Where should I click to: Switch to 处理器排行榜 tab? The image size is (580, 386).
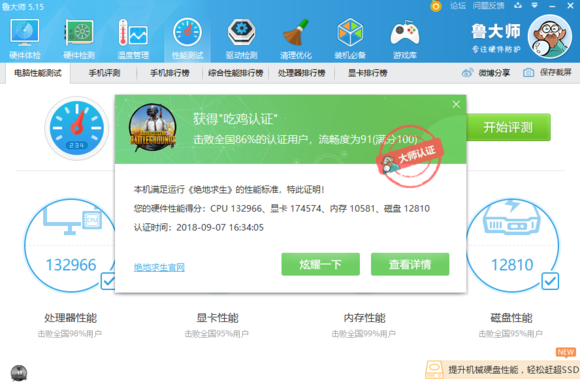(301, 73)
